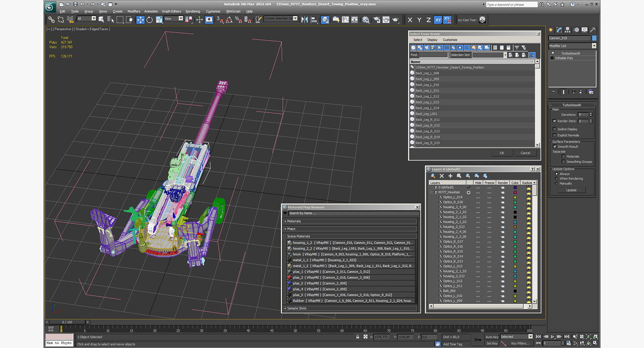Image resolution: width=644 pixels, height=348 pixels.
Task: Click the Auto Key button
Action: point(492,337)
